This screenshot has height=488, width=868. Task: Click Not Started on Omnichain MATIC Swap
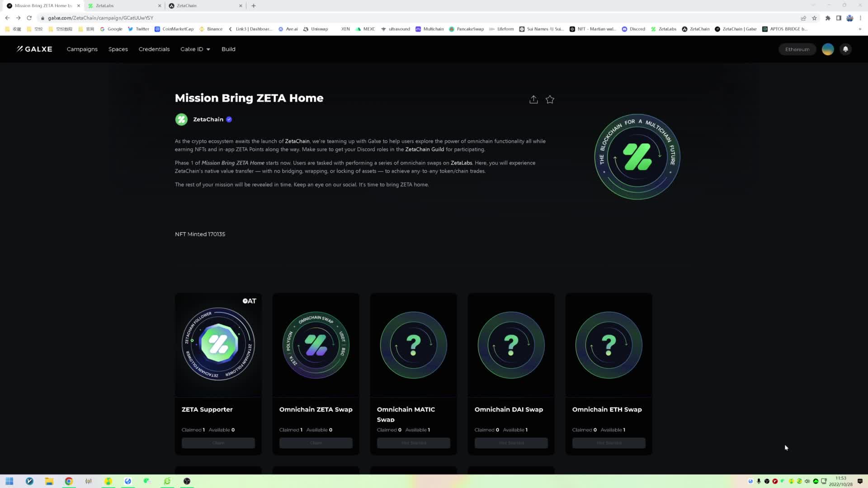point(414,443)
